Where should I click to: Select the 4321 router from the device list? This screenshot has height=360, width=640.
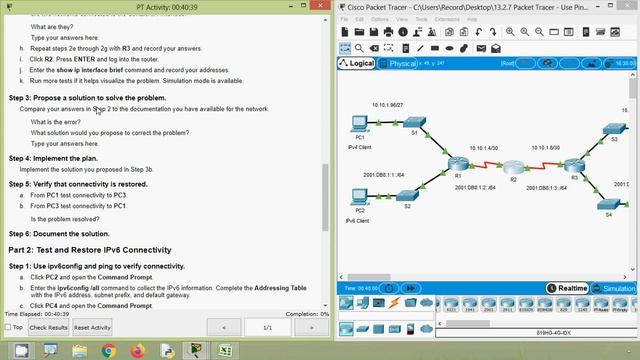[x=451, y=304]
